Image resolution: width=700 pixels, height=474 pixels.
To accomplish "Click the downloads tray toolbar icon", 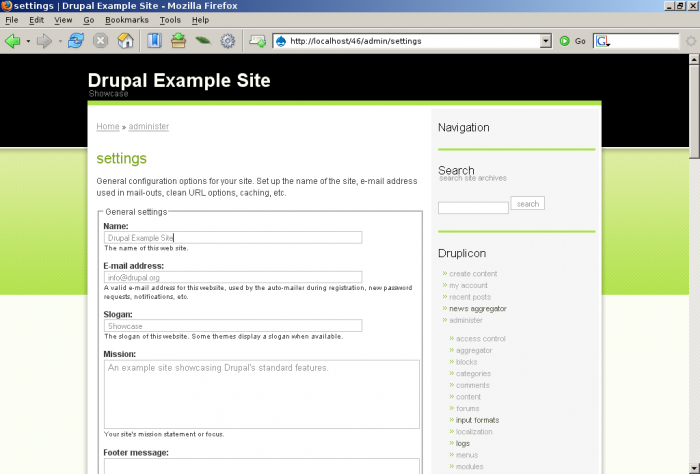I will point(179,41).
